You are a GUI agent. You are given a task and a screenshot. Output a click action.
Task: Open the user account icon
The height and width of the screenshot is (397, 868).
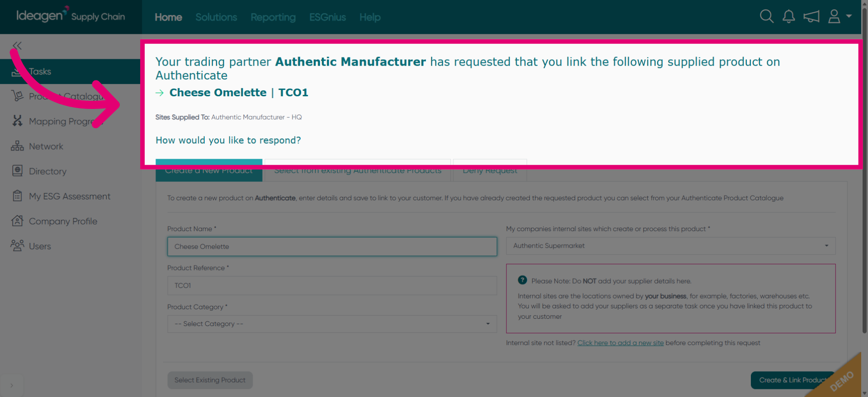coord(834,17)
